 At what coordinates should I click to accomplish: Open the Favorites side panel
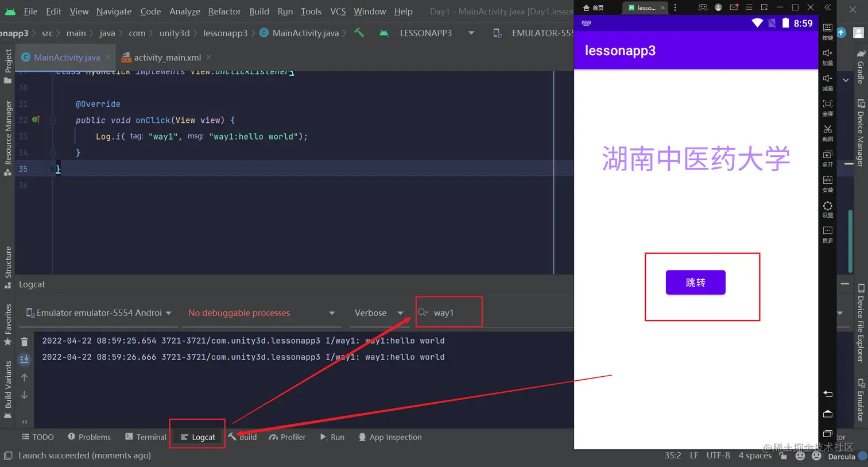[x=8, y=325]
